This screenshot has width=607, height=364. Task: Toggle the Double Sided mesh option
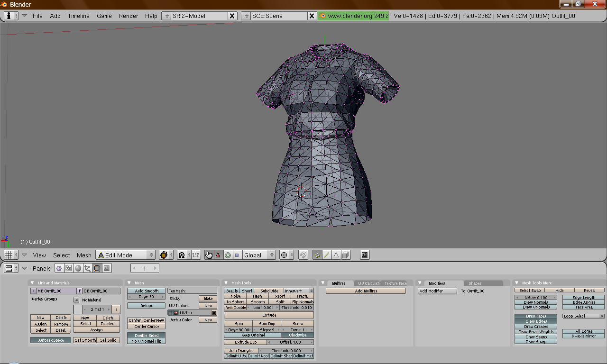[146, 336]
